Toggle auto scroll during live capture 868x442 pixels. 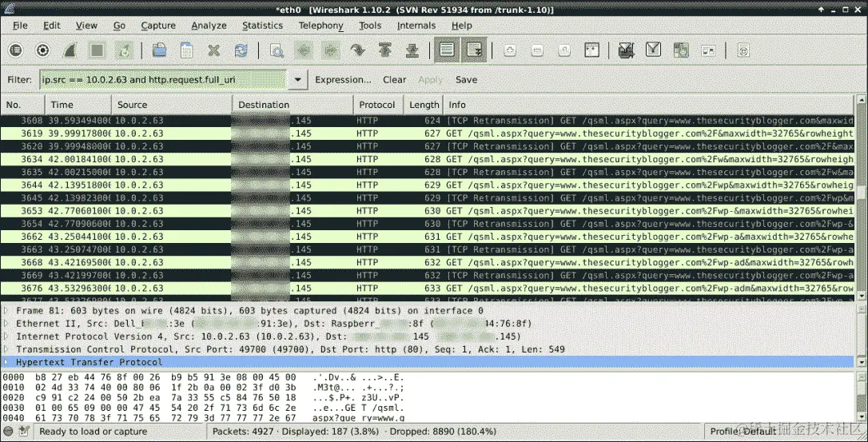click(475, 50)
